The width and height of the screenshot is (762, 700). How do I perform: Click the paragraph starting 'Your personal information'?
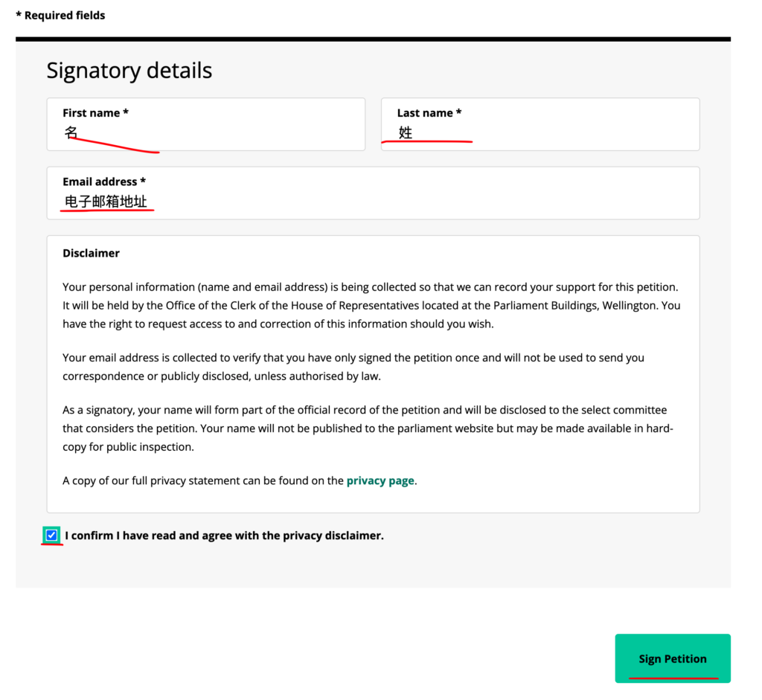tap(371, 306)
